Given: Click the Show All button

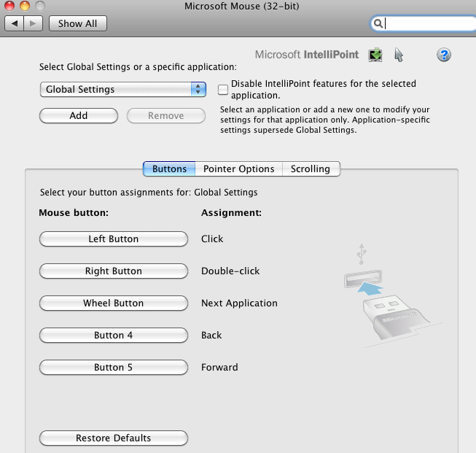Looking at the screenshot, I should 78,23.
